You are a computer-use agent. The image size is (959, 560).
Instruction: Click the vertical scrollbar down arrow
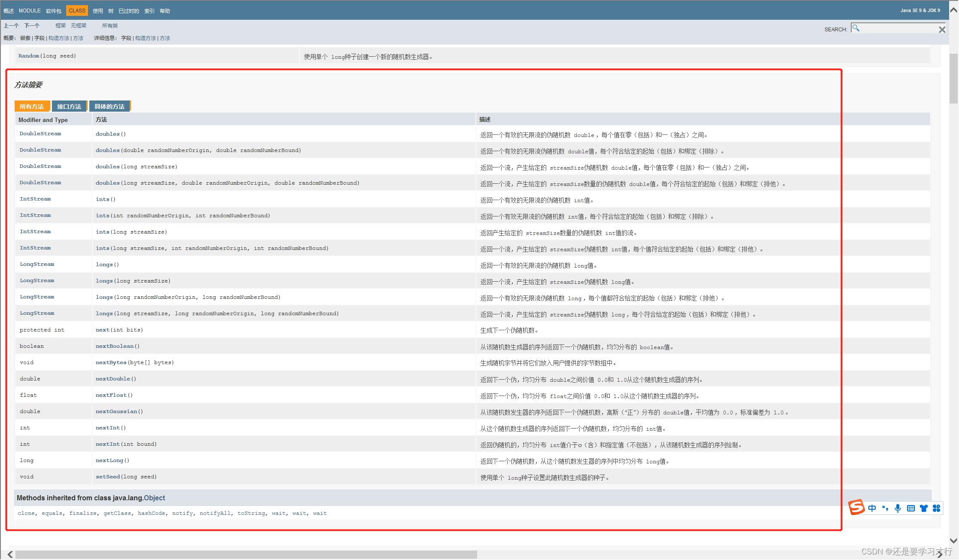pyautogui.click(x=953, y=541)
